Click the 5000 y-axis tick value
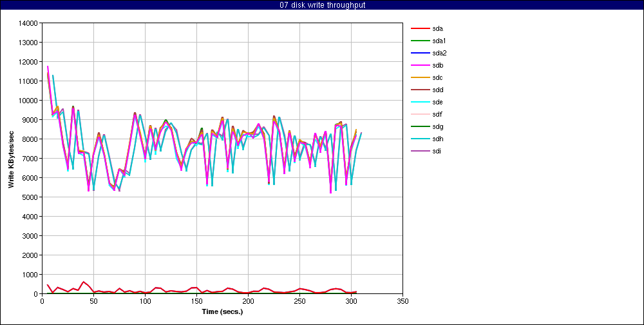Viewport: 644px width, 325px height. tap(30, 197)
